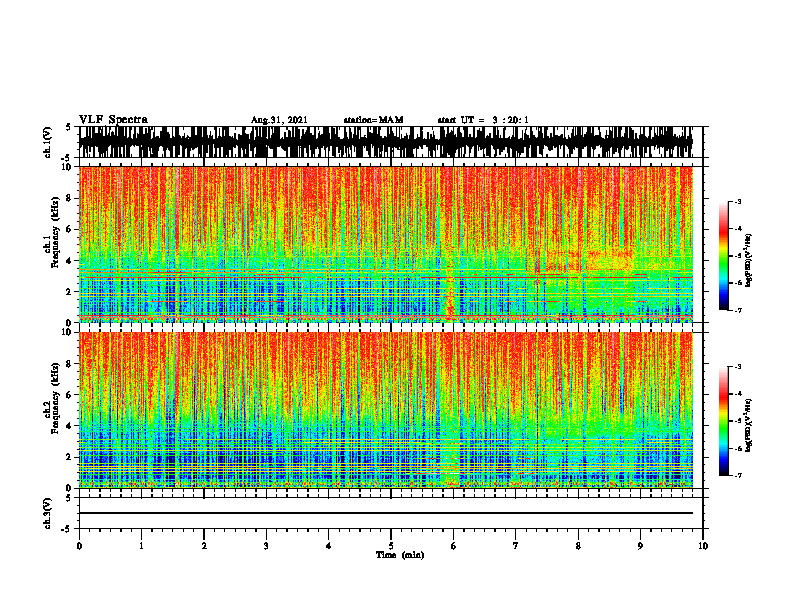The image size is (792, 612).
Task: Click the time axis tick label "10"
Action: (x=703, y=546)
